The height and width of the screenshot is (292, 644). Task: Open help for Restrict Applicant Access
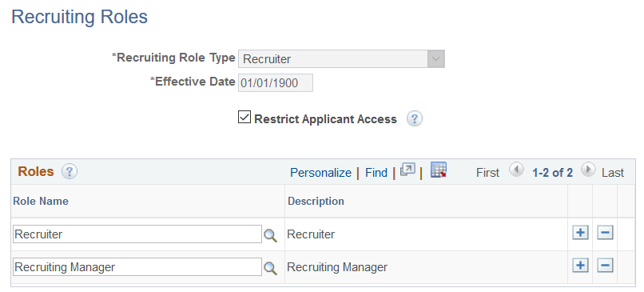(415, 119)
